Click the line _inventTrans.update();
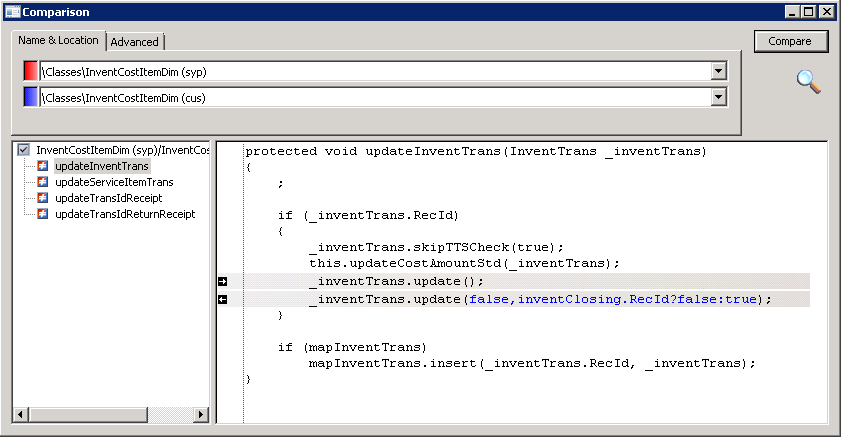 pyautogui.click(x=396, y=282)
